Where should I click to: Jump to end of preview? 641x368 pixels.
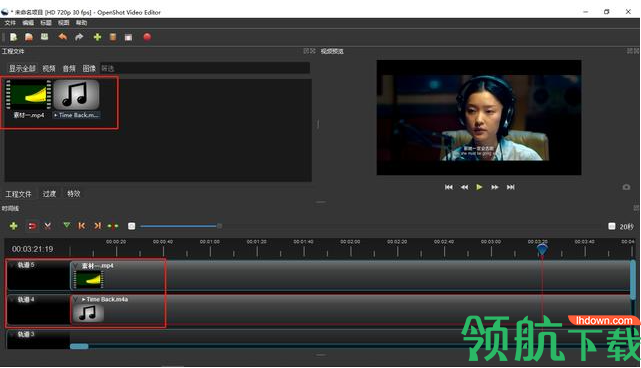click(511, 187)
